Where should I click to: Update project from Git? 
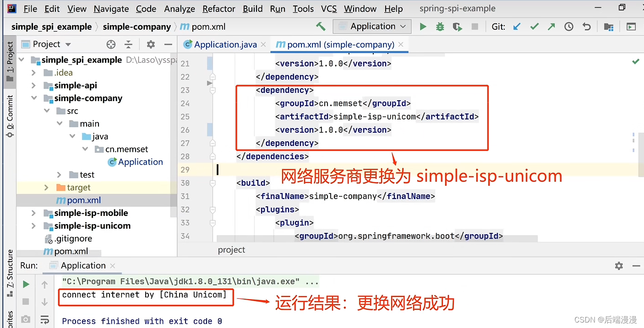click(517, 27)
